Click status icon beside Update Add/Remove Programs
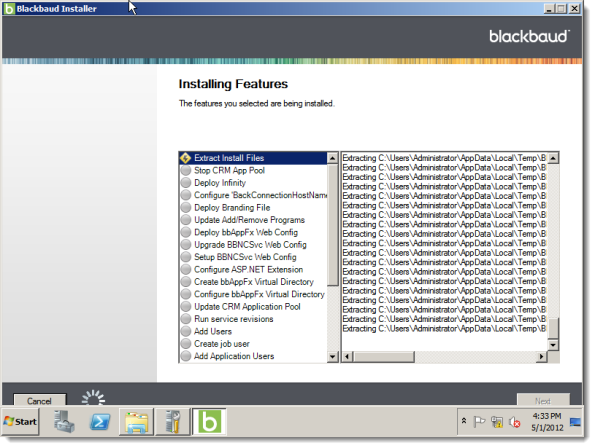The image size is (595, 448). tap(186, 220)
